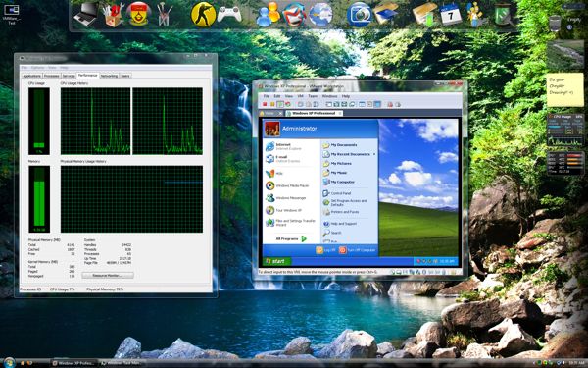Click the Vista Start orb on taskbar
Viewport: 588px width, 368px height.
(9, 362)
